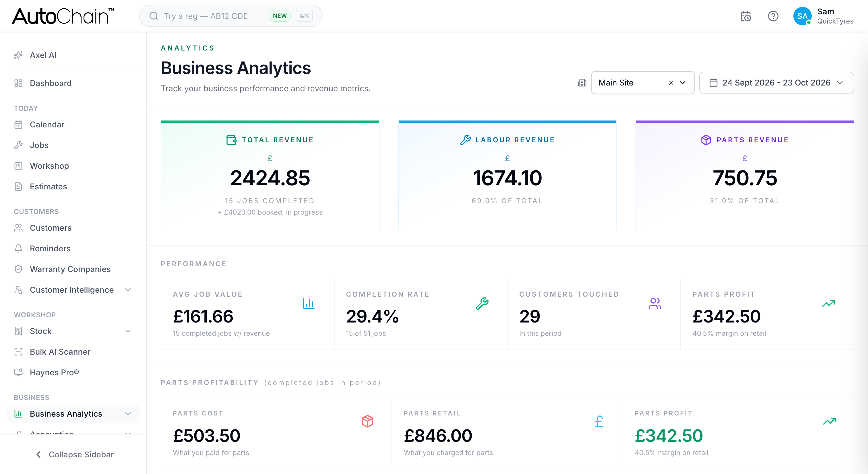Click the Sam QuickTyres account name

(835, 16)
